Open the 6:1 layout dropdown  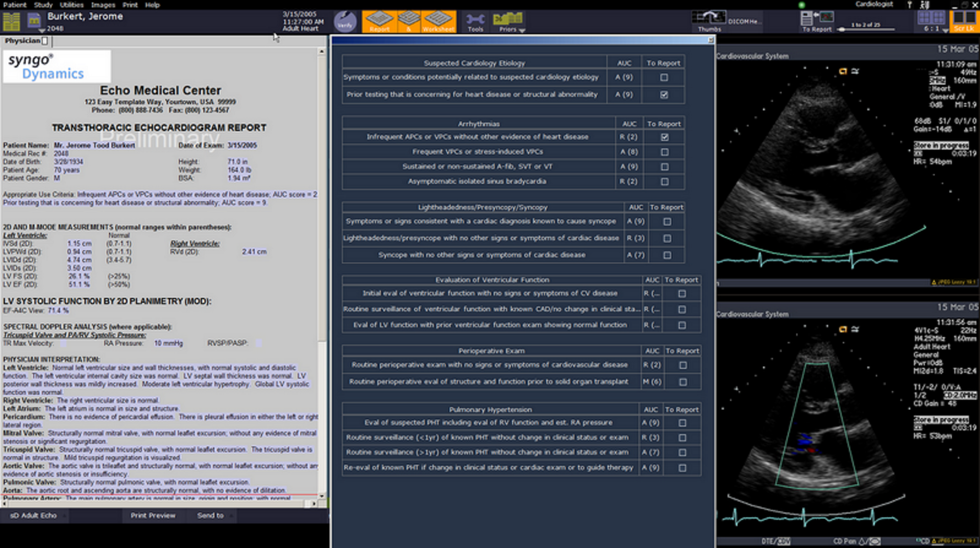(945, 30)
